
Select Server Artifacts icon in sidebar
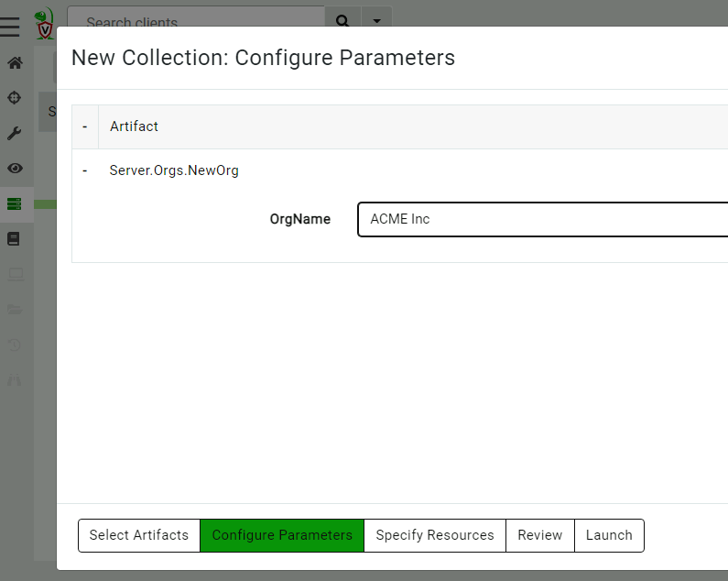[x=15, y=204]
